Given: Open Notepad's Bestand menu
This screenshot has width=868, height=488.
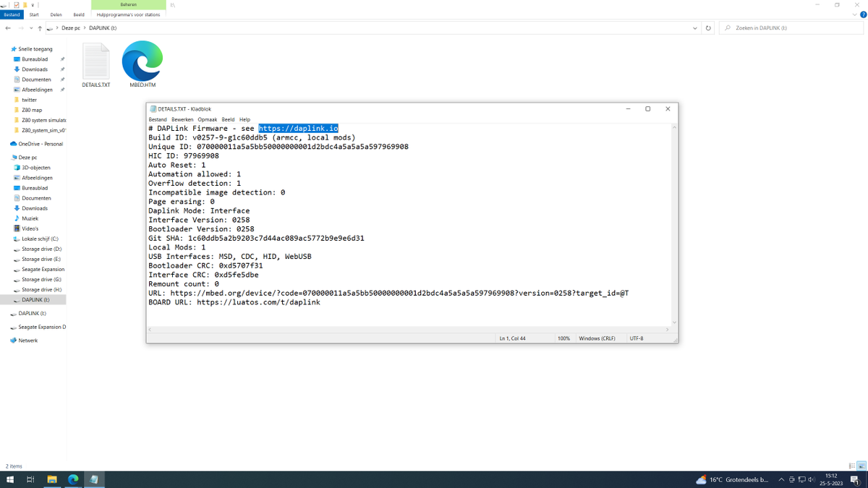Looking at the screenshot, I should pos(158,119).
